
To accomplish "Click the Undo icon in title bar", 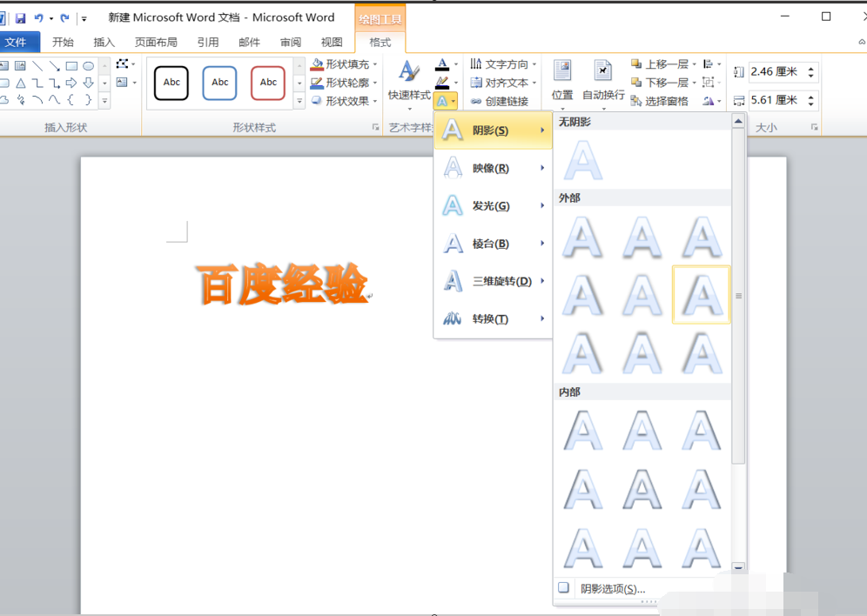I will 38,18.
